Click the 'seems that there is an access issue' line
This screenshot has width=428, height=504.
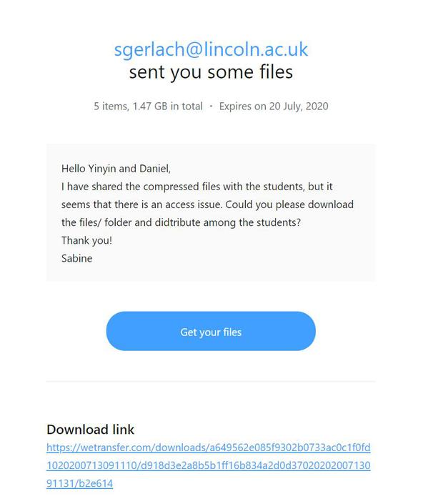208,204
